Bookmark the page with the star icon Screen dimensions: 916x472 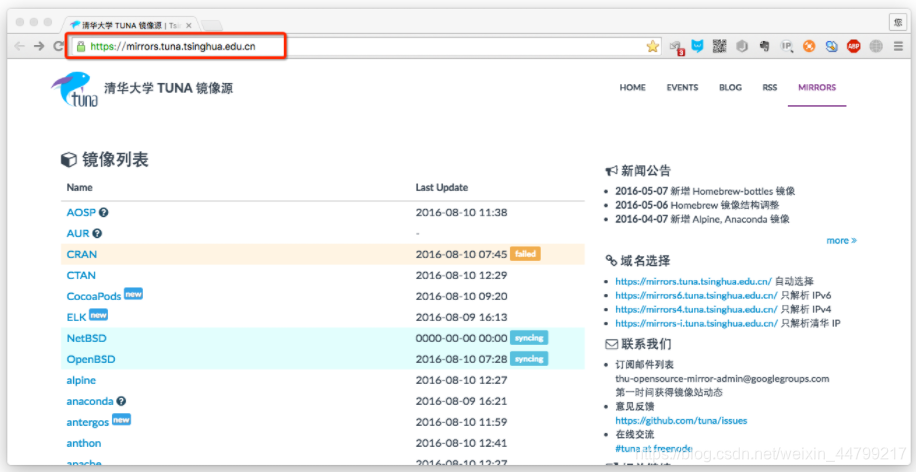(653, 47)
